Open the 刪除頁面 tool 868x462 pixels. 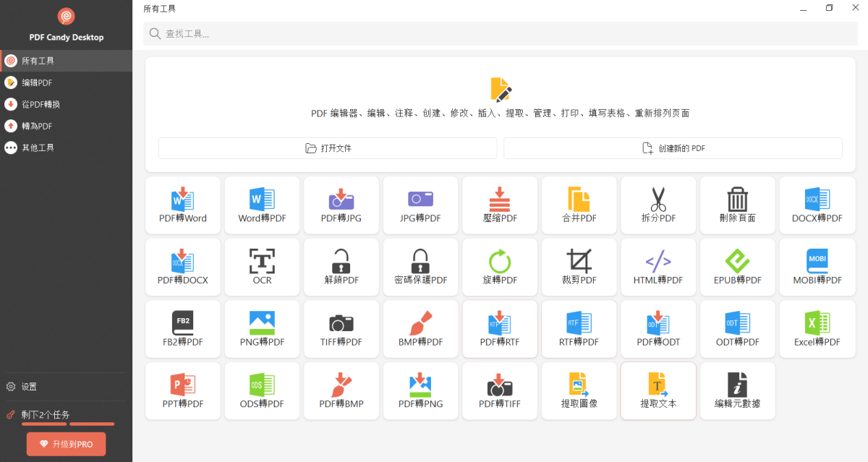point(737,205)
